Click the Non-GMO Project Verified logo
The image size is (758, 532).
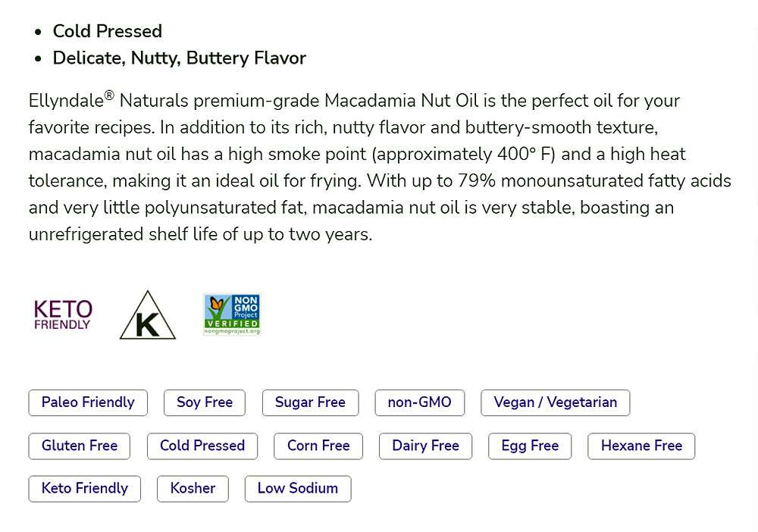point(232,315)
